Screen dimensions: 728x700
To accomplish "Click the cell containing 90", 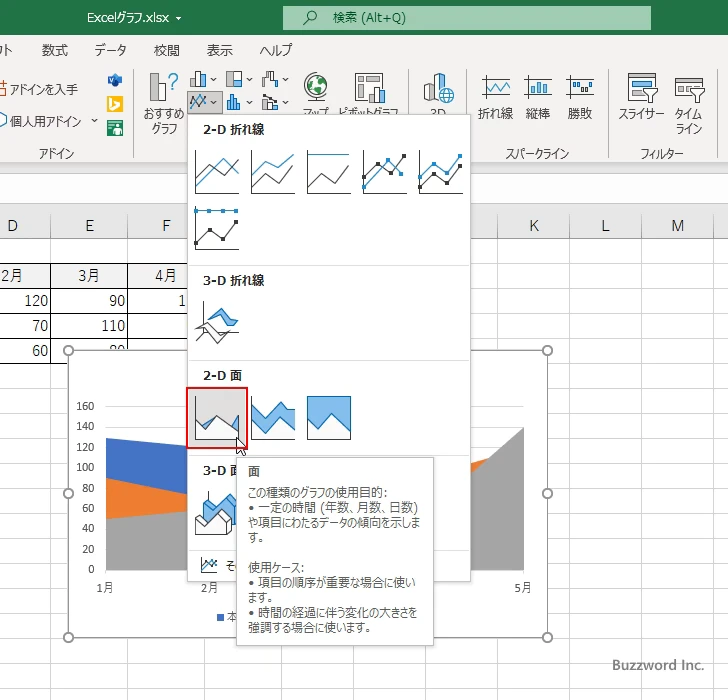I will tap(89, 301).
